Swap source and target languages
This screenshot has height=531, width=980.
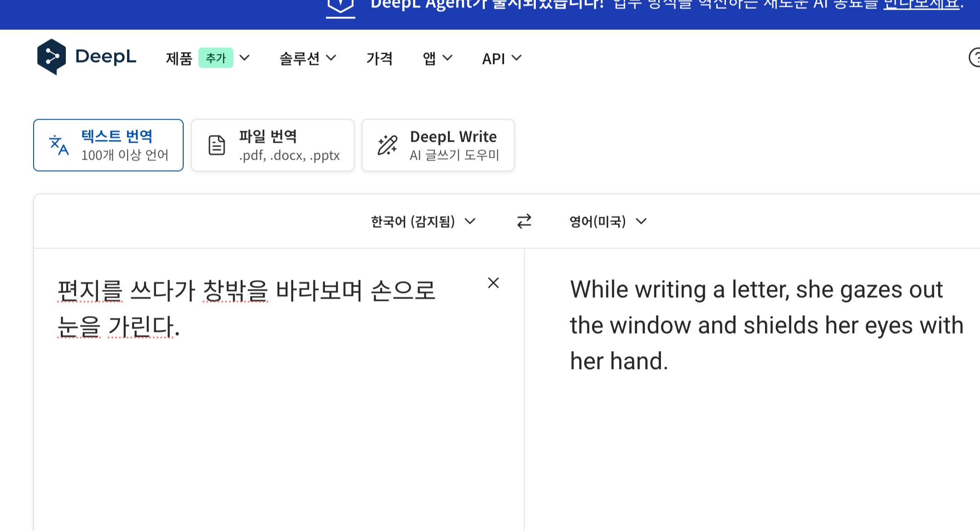(524, 221)
